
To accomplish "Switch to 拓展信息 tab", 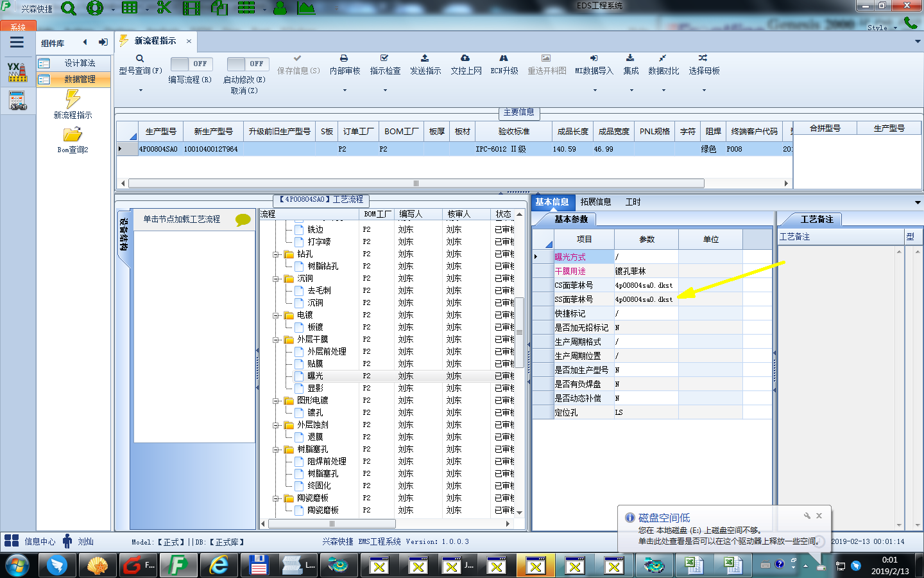I will (x=595, y=202).
